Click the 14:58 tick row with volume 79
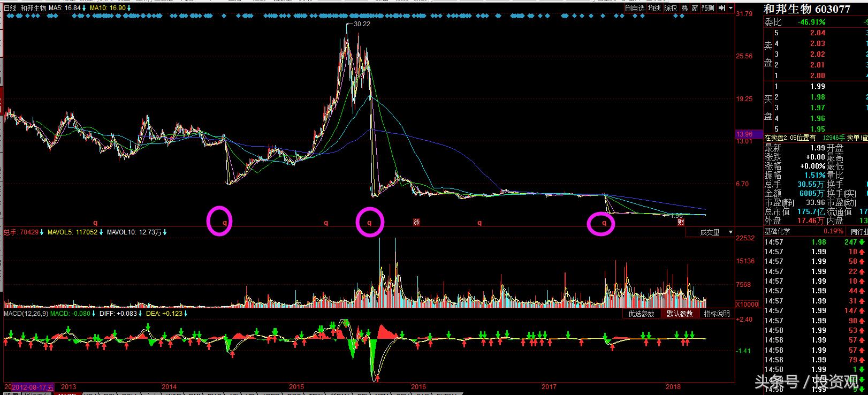 click(816, 360)
